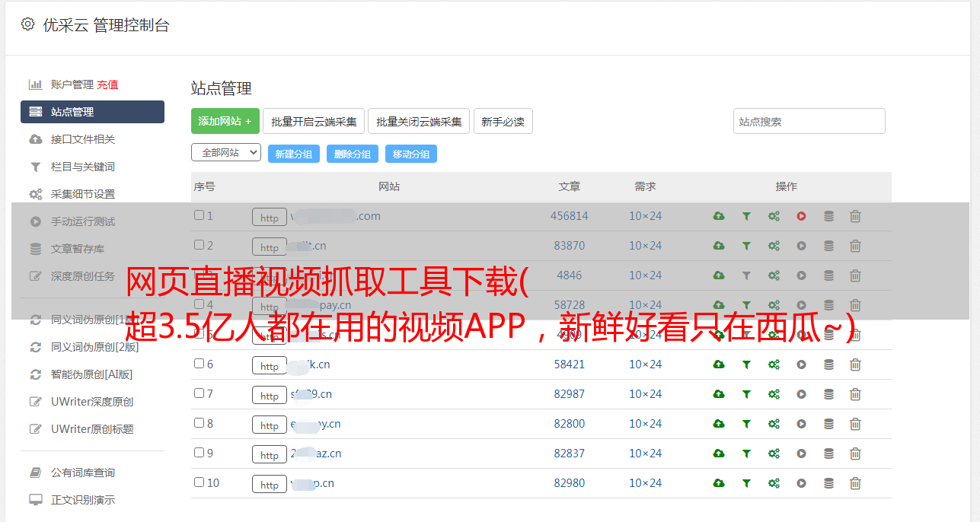Click the green 添加网站 + button

(x=225, y=121)
